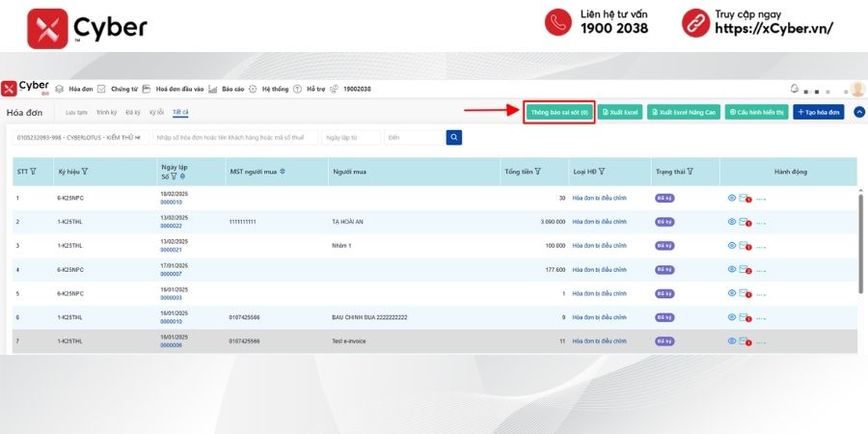This screenshot has height=434, width=868.
Task: Open the company selector 0105232093-998 CYBERLOTUS
Action: tap(80, 137)
